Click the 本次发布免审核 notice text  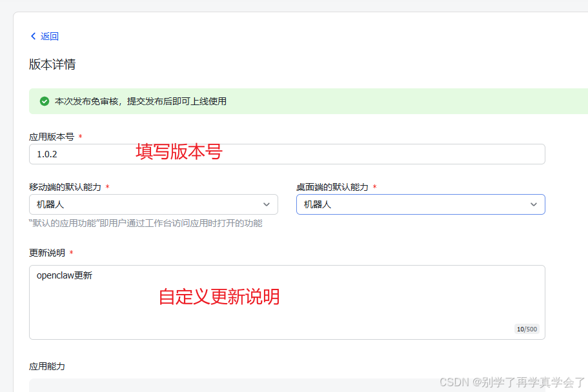click(141, 101)
